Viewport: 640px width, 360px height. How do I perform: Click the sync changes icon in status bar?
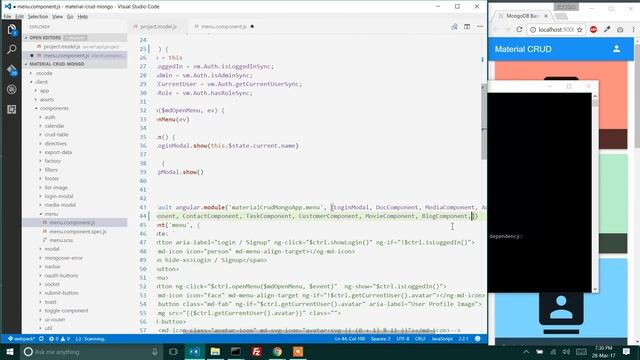(41, 339)
